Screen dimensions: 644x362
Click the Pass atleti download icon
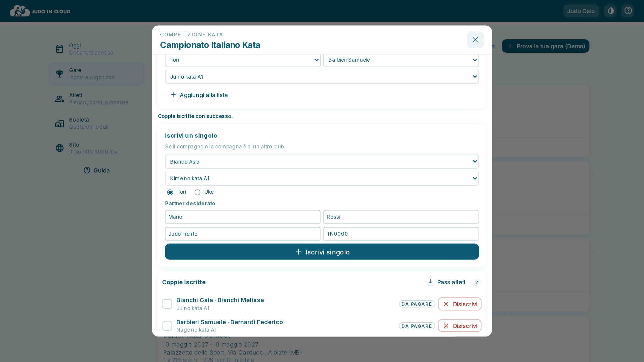coord(430,282)
